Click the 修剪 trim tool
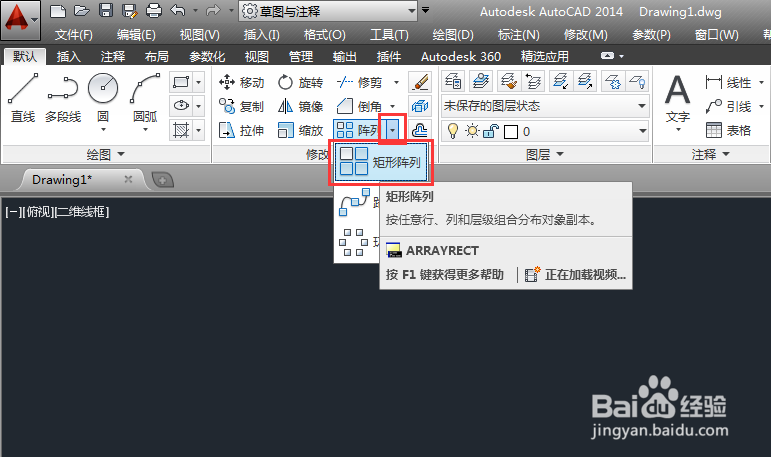Image resolution: width=771 pixels, height=457 pixels. click(x=359, y=82)
